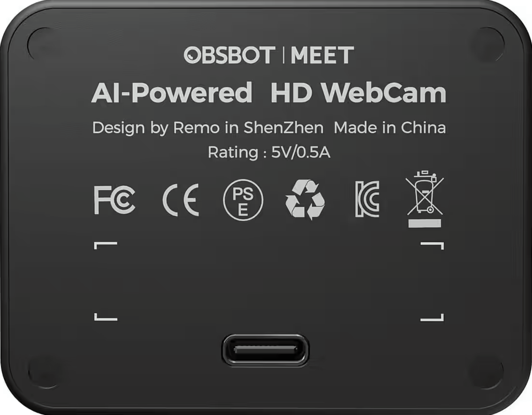Click the vertical divider between OBSBOT and MEET
Screen dimensions: 532x415
point(283,55)
